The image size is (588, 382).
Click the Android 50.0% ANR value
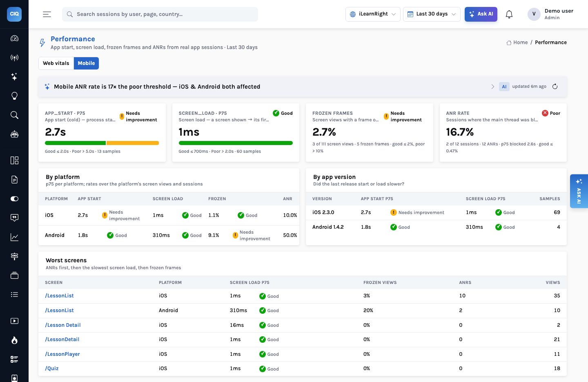pyautogui.click(x=290, y=235)
